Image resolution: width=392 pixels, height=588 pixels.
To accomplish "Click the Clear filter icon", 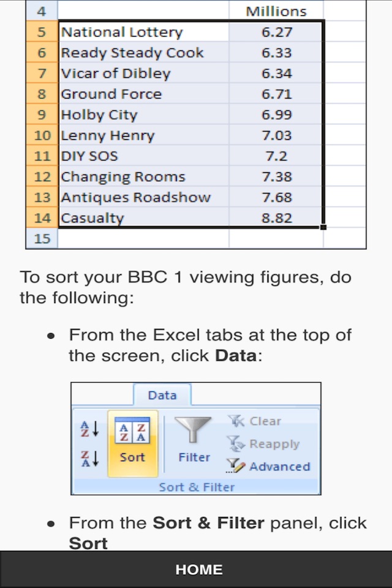I will [236, 421].
